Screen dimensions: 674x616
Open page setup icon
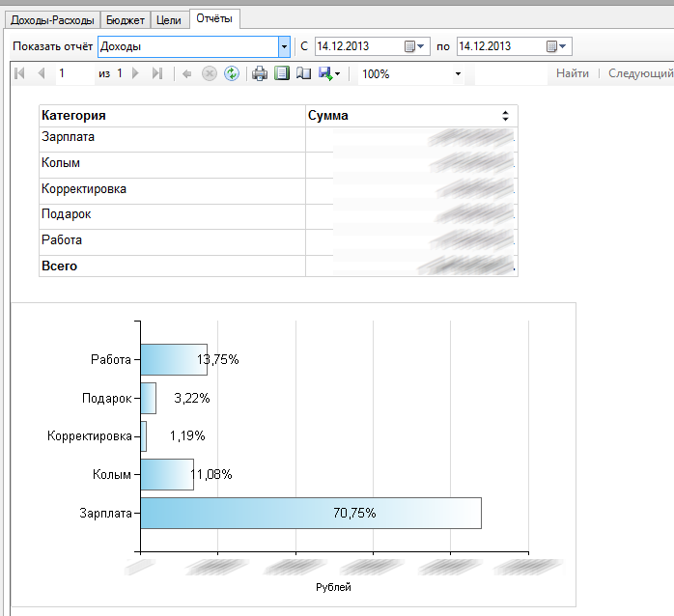(302, 73)
